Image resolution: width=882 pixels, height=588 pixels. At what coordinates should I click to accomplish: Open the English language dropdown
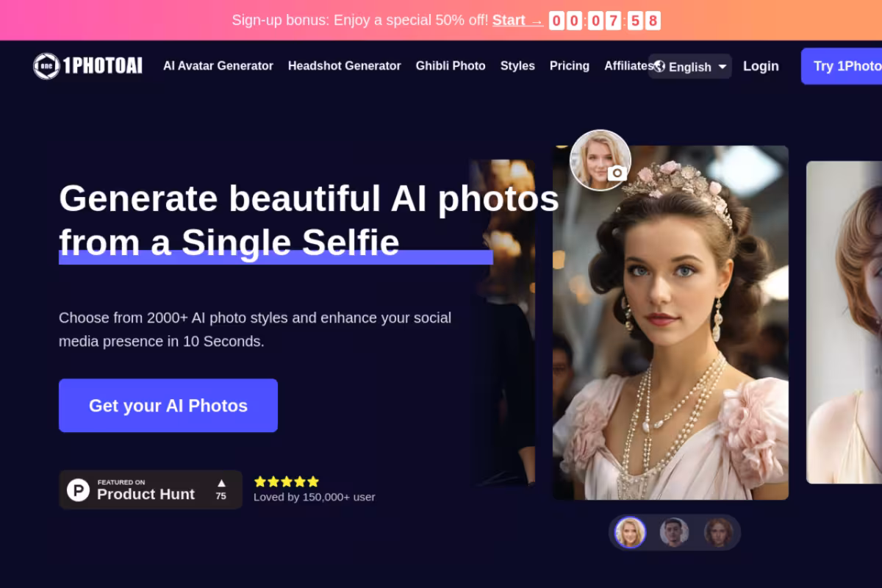tap(690, 66)
